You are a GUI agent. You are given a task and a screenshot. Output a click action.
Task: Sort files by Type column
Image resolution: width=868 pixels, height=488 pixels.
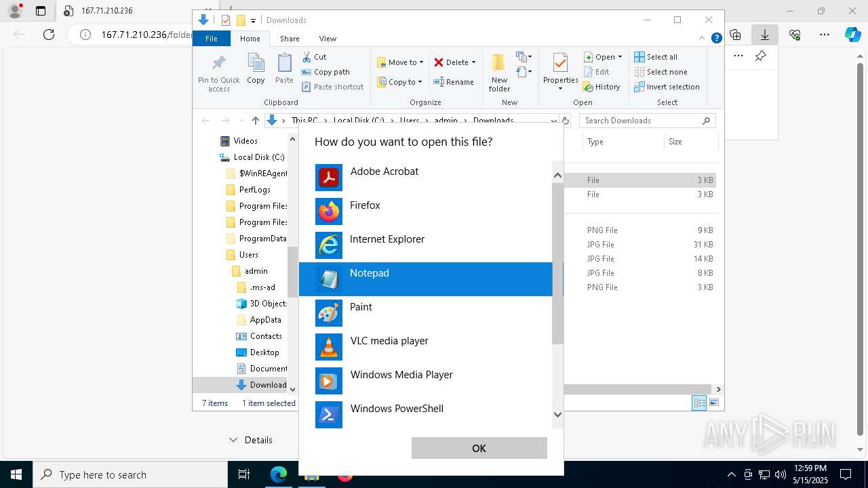(x=623, y=142)
